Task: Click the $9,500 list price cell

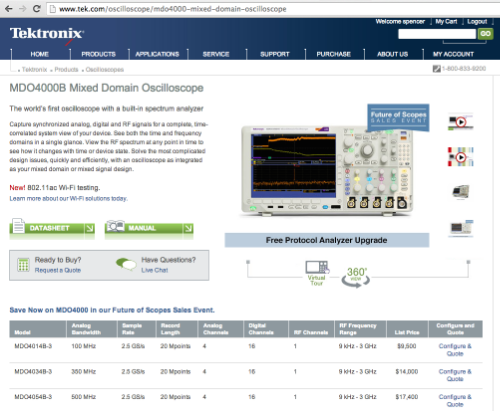Action: (406, 346)
